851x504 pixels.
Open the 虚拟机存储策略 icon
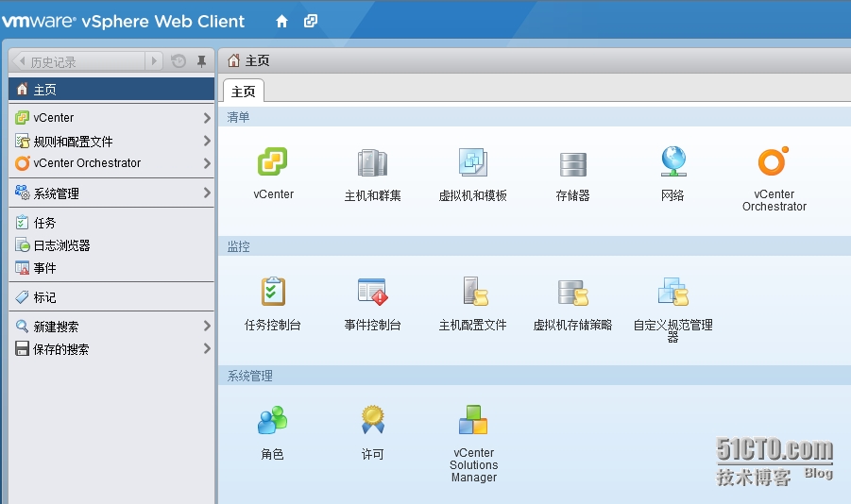click(573, 293)
